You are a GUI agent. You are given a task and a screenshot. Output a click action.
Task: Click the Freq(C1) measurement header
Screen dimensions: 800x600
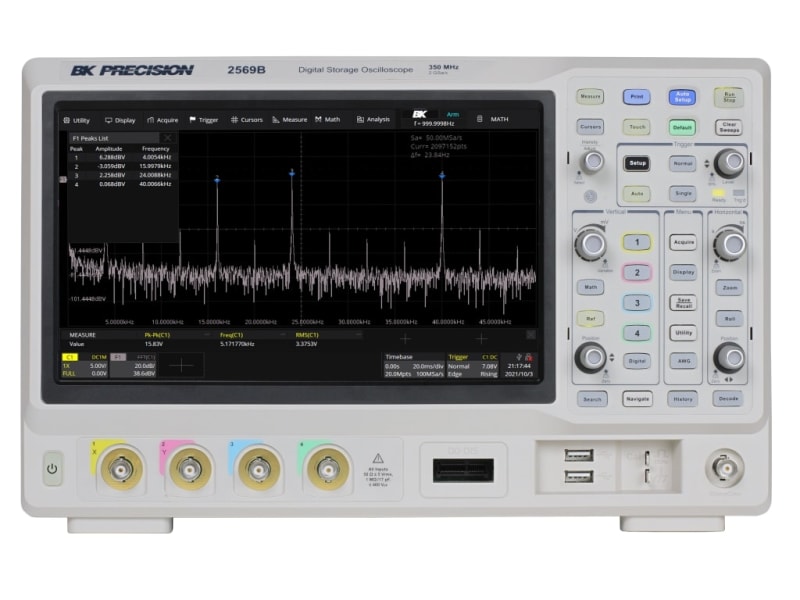(x=232, y=335)
